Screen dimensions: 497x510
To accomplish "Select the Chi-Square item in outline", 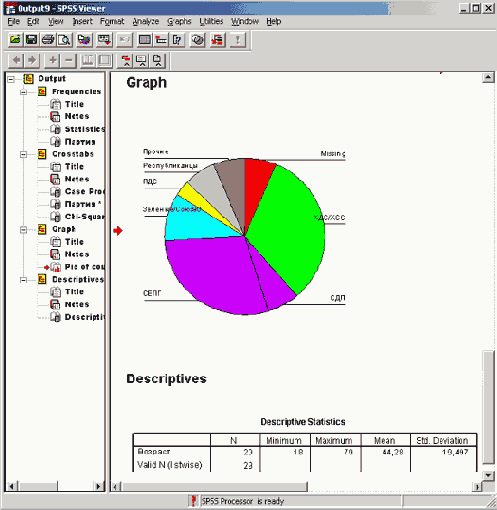I will click(x=85, y=217).
